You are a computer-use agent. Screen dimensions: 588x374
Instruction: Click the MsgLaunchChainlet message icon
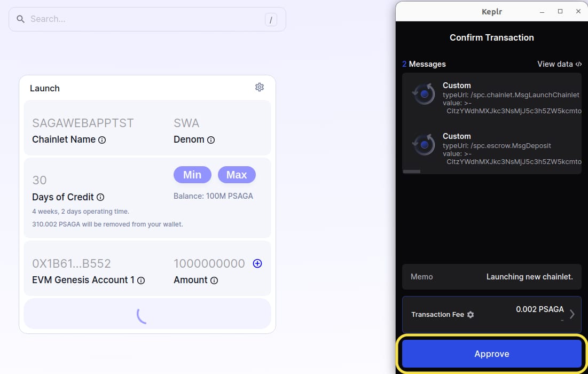424,94
